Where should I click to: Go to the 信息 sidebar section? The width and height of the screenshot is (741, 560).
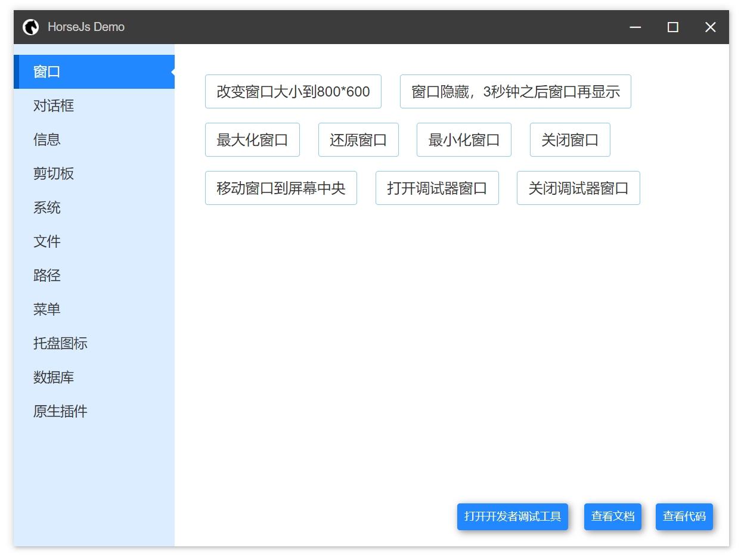94,140
